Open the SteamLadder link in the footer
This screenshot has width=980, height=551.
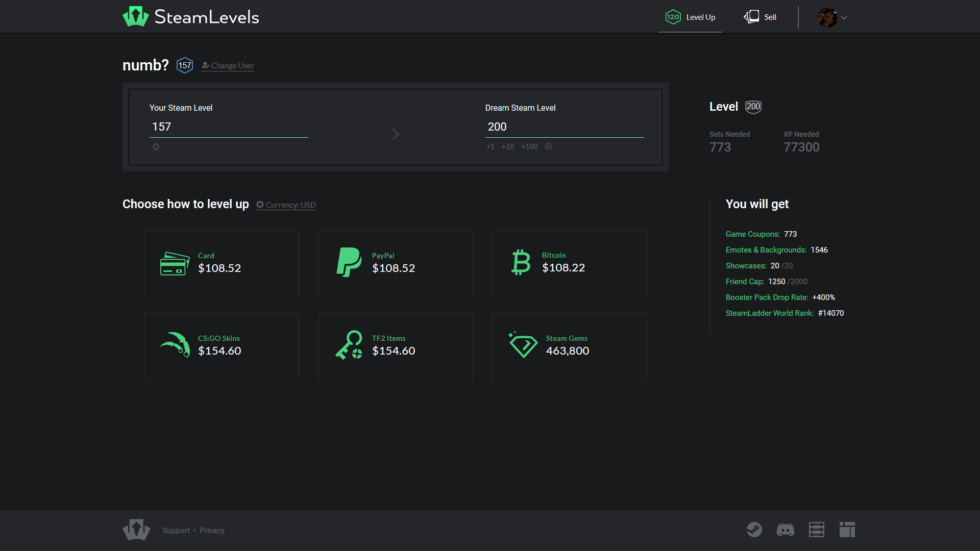pos(816,530)
